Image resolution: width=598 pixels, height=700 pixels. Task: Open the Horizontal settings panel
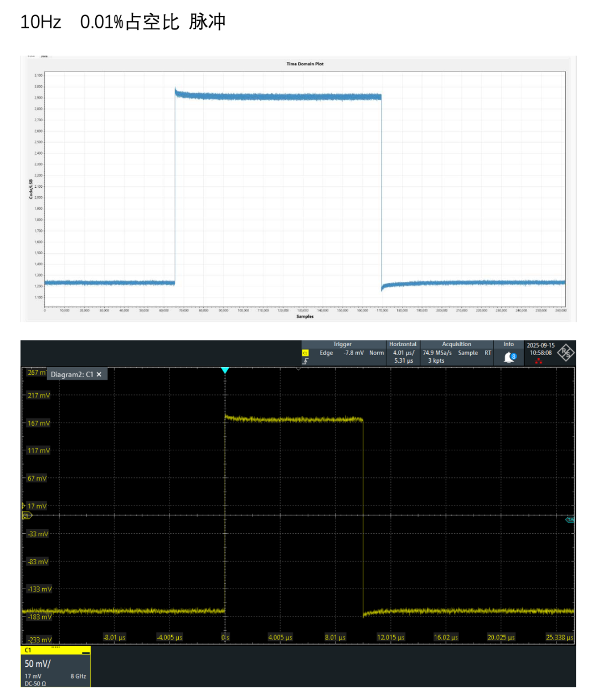[403, 344]
